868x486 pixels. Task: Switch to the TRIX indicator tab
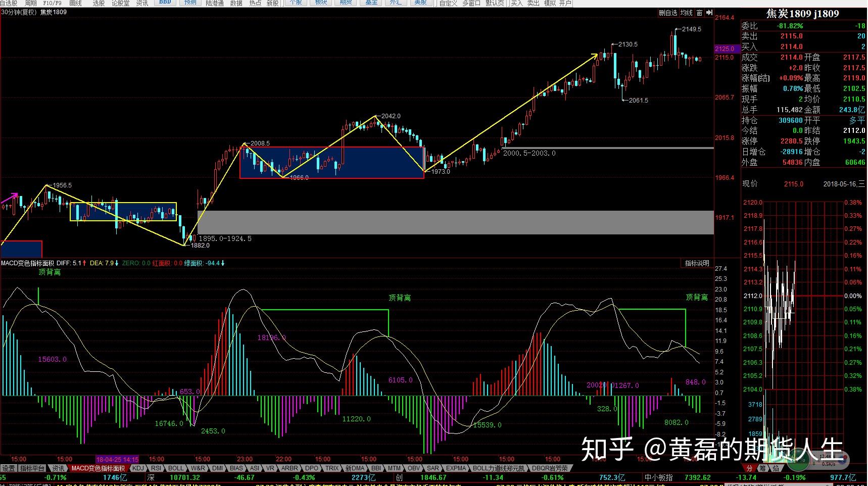pos(332,468)
